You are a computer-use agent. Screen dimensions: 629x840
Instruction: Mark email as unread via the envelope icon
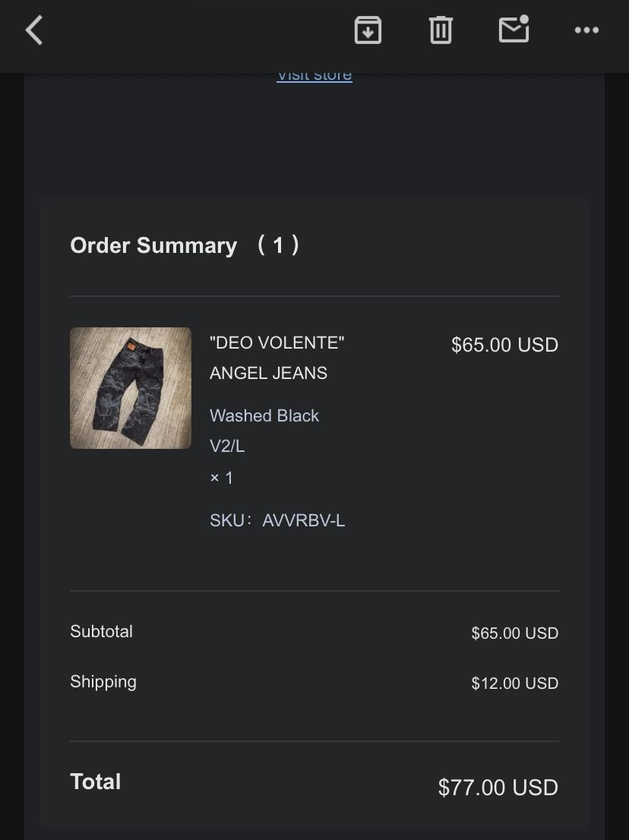(514, 30)
